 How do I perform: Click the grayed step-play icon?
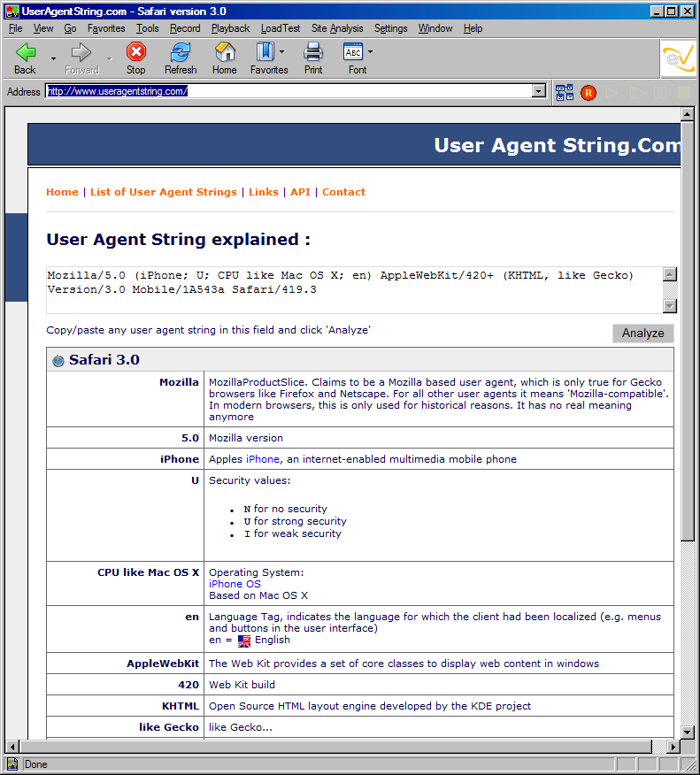click(x=637, y=93)
